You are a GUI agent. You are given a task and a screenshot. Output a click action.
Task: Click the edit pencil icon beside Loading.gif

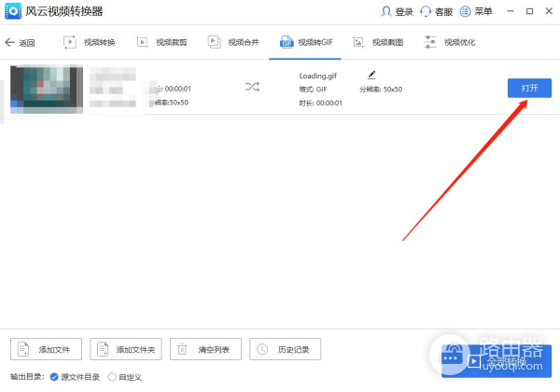[x=371, y=75]
